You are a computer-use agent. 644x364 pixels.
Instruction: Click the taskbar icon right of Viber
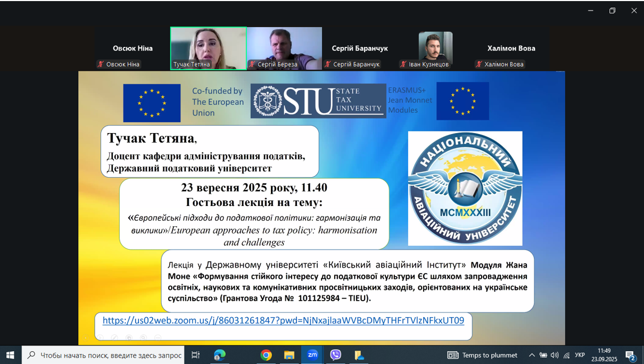359,355
